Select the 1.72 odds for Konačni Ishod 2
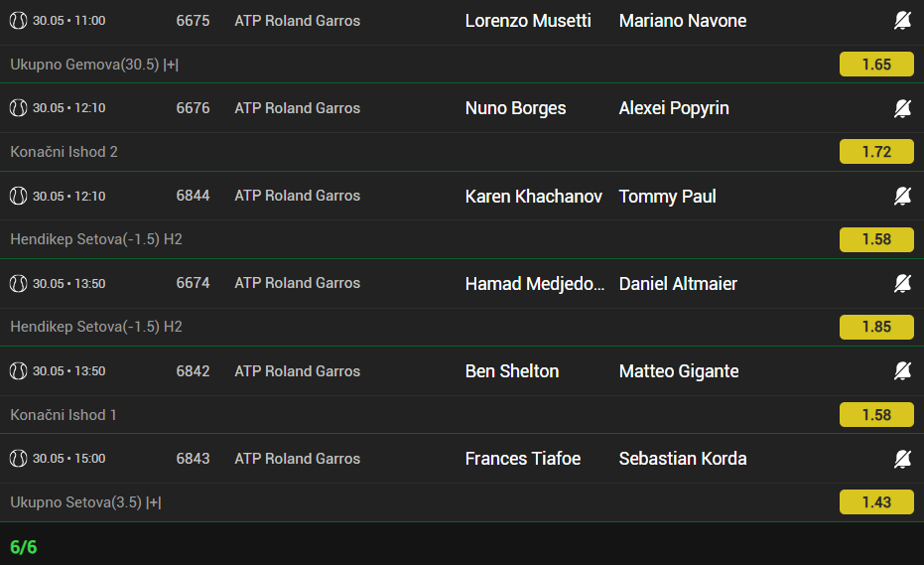 coord(876,152)
